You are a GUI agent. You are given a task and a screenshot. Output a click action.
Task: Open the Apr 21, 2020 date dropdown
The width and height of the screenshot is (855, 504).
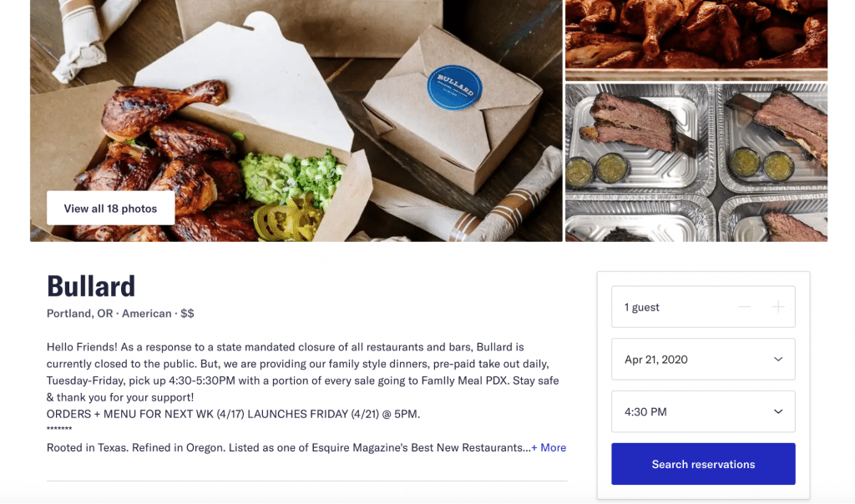tap(703, 359)
